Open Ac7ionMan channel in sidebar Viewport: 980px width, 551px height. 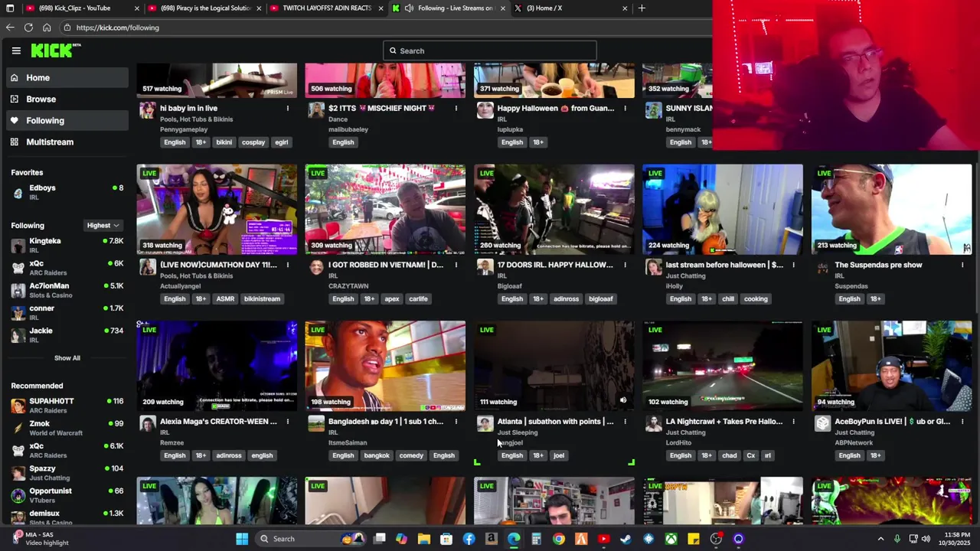point(67,290)
